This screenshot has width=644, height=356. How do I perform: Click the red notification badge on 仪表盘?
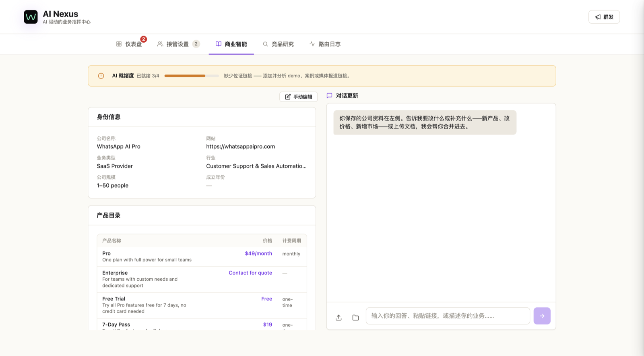point(144,39)
